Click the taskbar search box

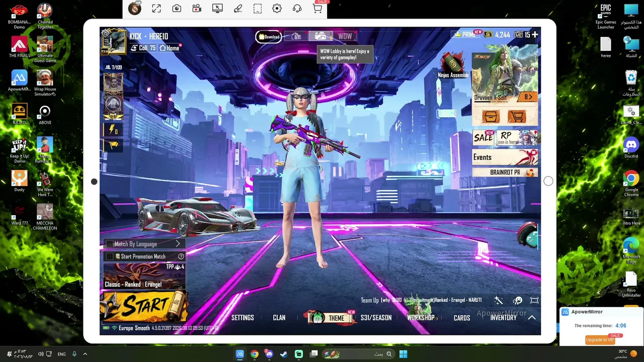click(x=358, y=354)
